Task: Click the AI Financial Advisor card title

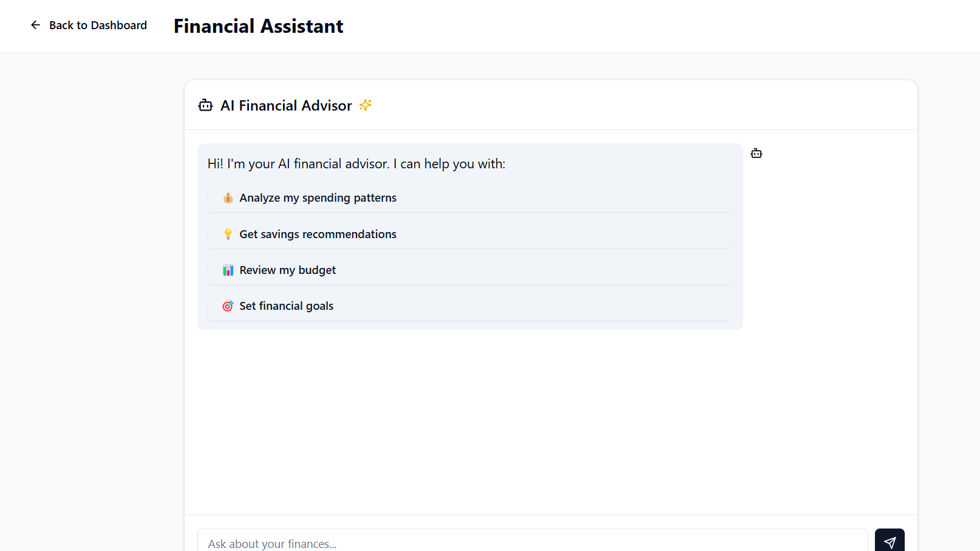Action: tap(286, 106)
